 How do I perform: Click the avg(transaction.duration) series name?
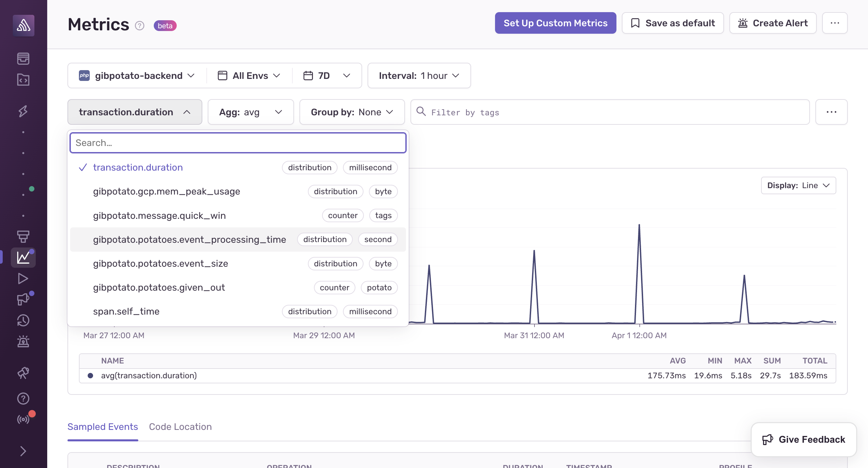[x=149, y=376]
